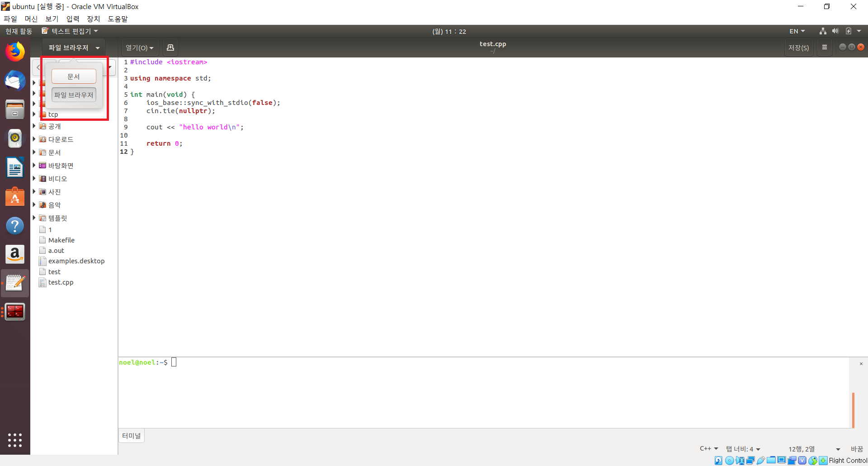The width and height of the screenshot is (868, 466).
Task: Expand the 다운로드 folder
Action: [x=34, y=139]
